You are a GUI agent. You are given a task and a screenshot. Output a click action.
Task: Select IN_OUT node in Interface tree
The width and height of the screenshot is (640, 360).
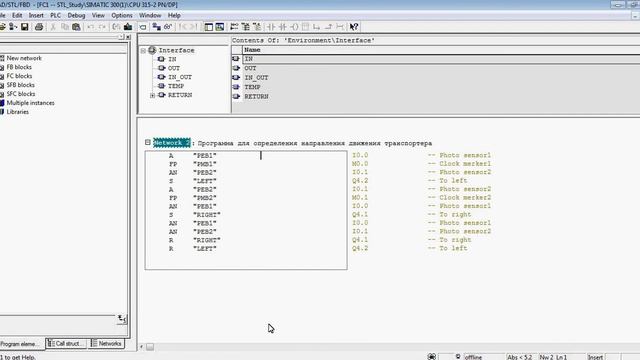click(x=180, y=77)
